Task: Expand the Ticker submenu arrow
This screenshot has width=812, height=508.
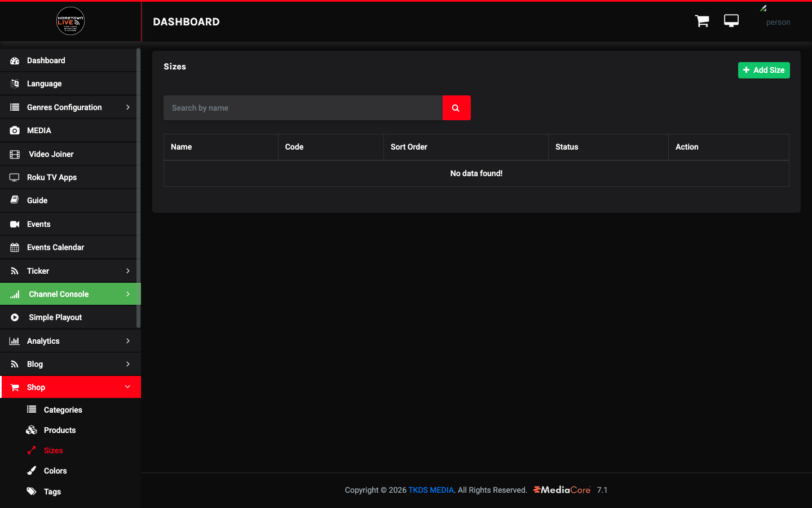Action: tap(128, 271)
